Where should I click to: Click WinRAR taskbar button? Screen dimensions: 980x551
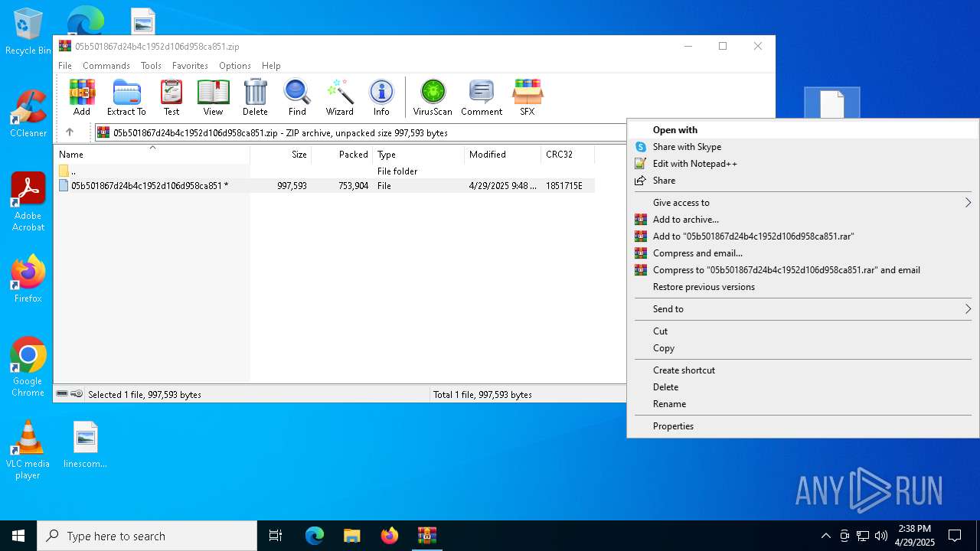click(x=427, y=536)
